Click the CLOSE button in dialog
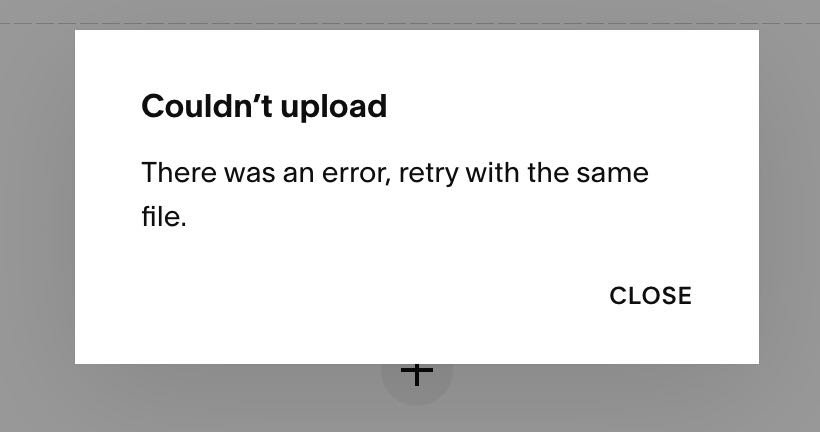Image resolution: width=820 pixels, height=432 pixels. (x=651, y=295)
